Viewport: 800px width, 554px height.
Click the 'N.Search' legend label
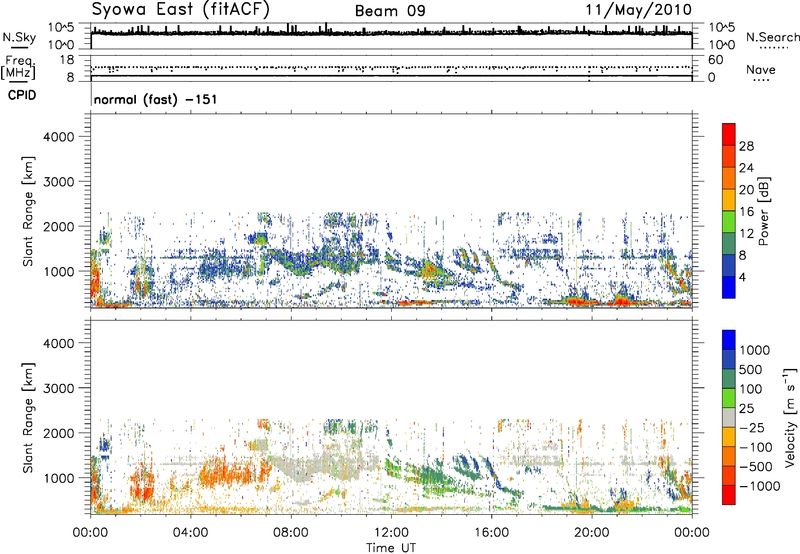(x=772, y=37)
